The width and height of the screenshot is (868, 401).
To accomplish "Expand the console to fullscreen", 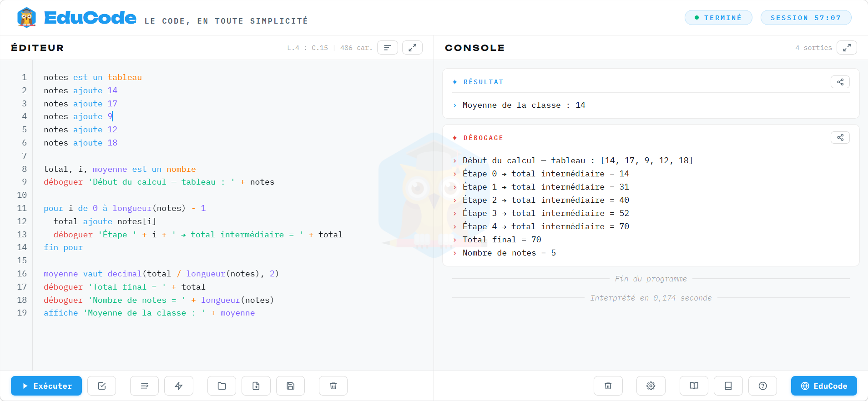I will coord(847,48).
